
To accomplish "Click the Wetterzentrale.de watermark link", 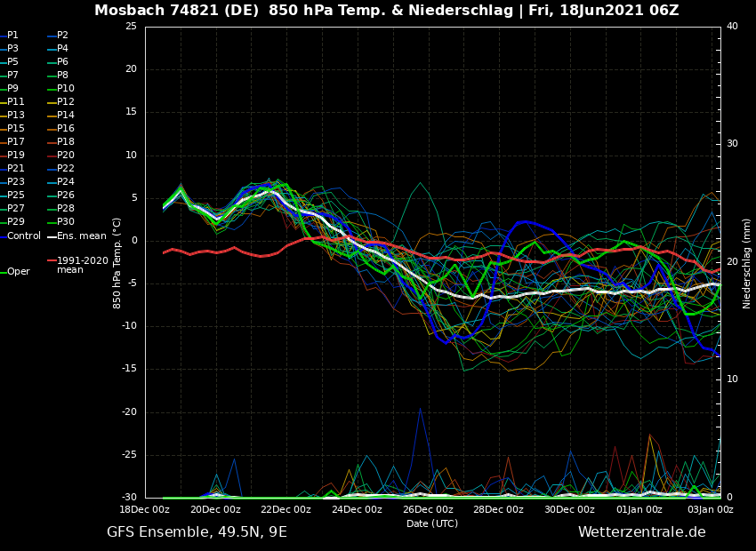I will click(x=641, y=532).
